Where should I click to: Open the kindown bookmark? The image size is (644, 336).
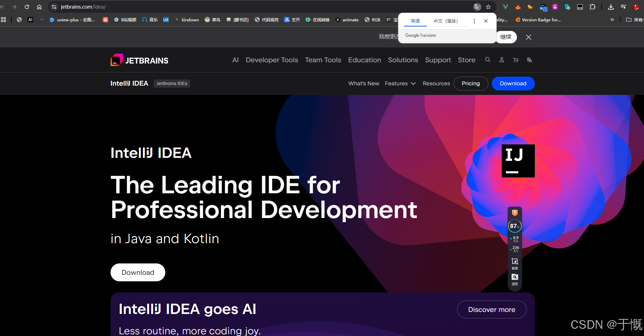pos(187,20)
